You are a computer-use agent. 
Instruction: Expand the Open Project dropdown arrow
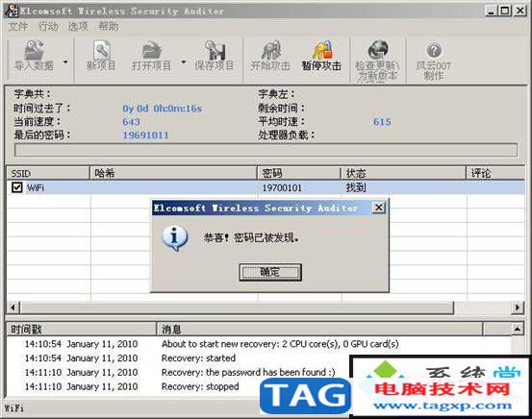point(184,62)
